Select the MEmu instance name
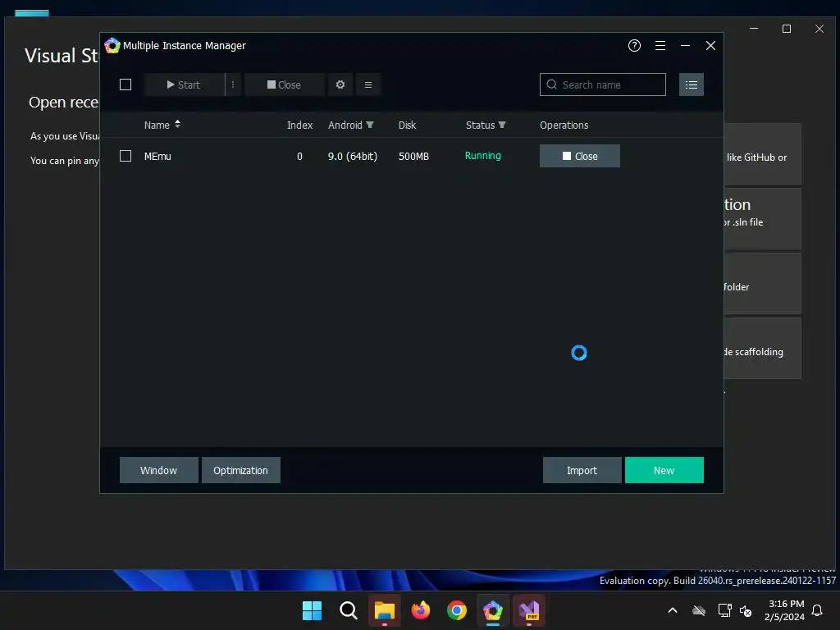The width and height of the screenshot is (840, 630). coord(157,157)
